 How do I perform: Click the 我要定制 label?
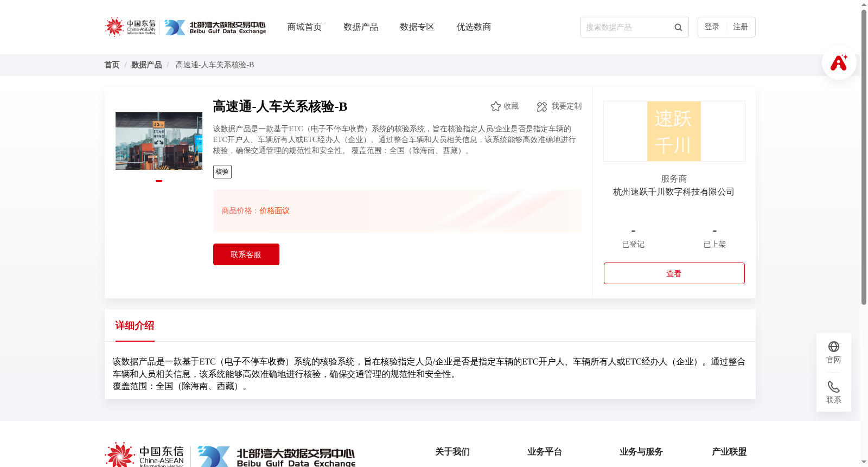566,106
